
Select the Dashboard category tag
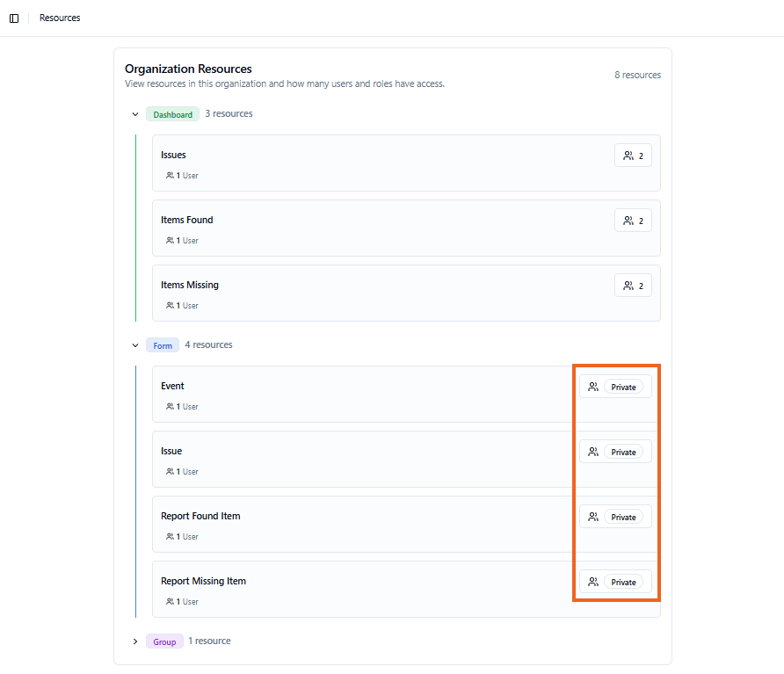click(x=172, y=114)
